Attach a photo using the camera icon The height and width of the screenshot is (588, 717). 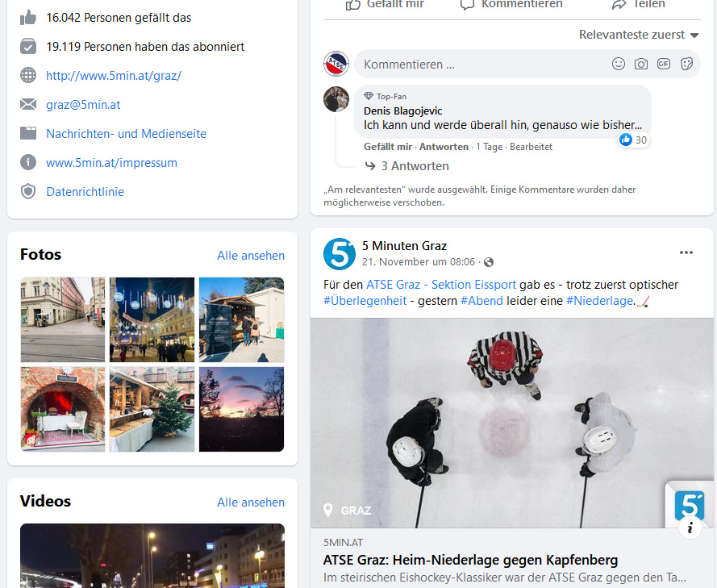[641, 64]
